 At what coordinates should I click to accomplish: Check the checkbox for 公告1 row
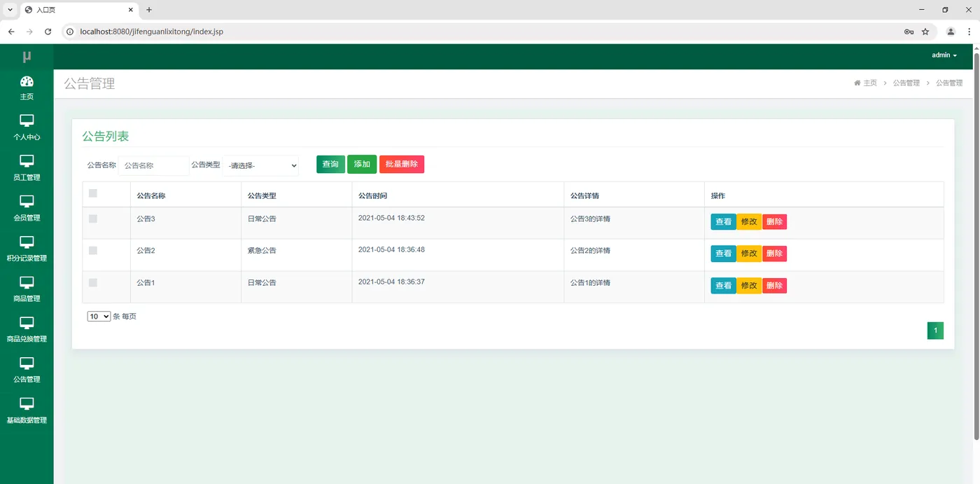click(93, 282)
